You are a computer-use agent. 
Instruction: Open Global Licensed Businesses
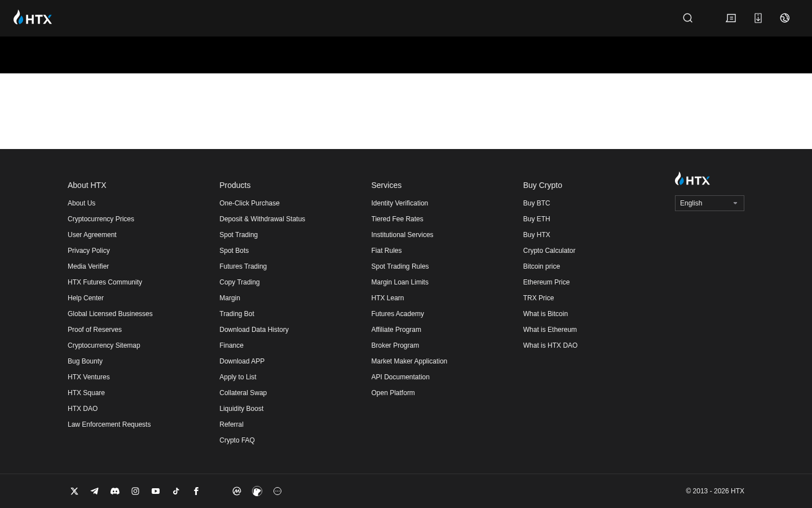110,314
